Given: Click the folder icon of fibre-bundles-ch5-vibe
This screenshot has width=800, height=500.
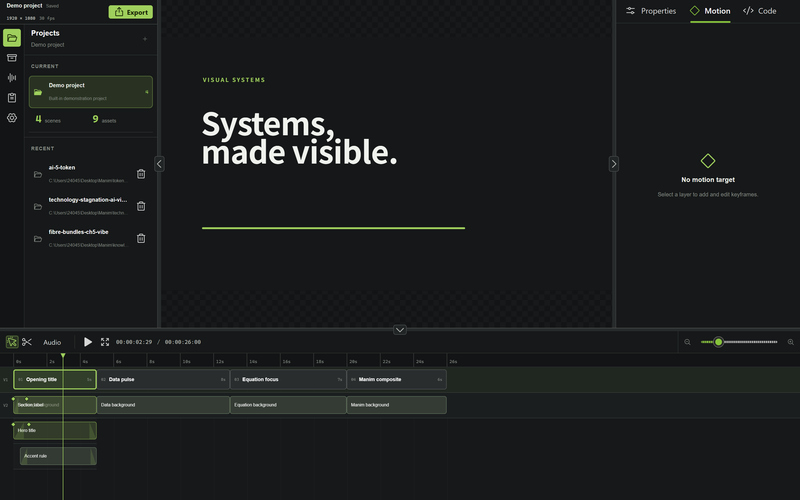Looking at the screenshot, I should tap(38, 239).
